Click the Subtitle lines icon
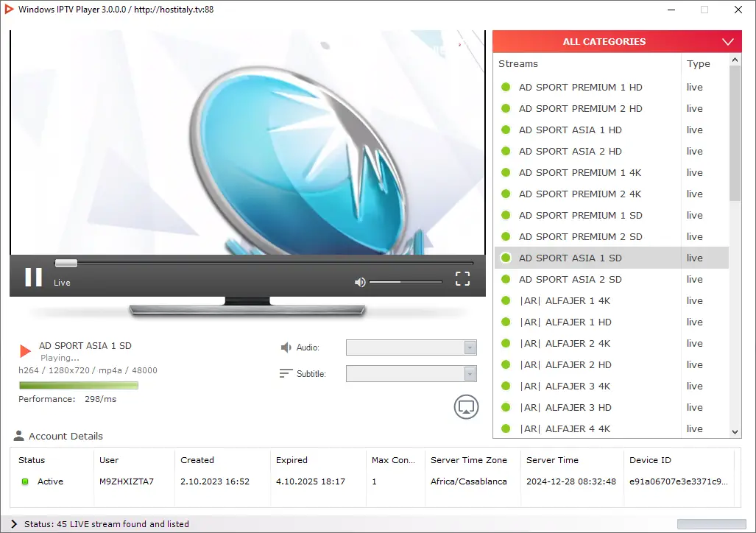The height and width of the screenshot is (533, 756). tap(286, 373)
